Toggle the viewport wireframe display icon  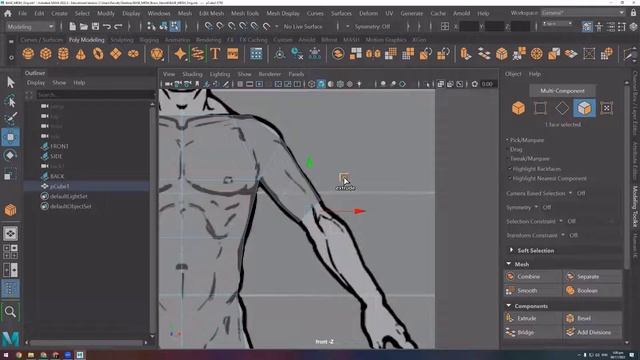point(311,84)
